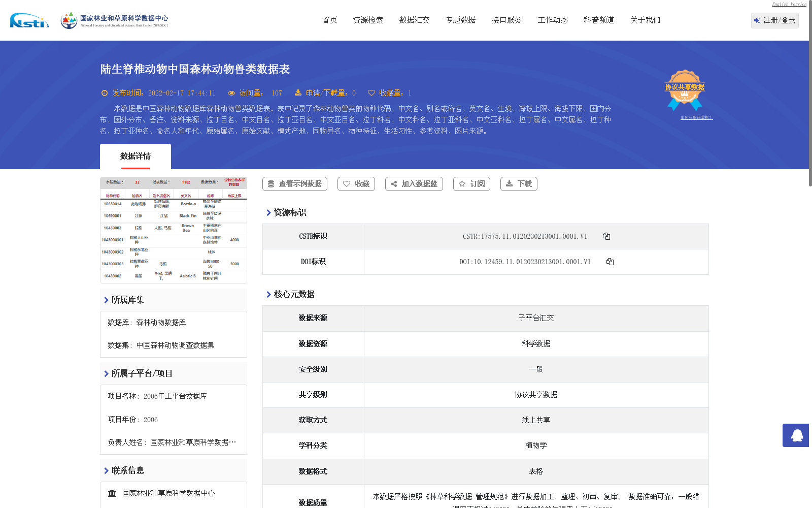Screen dimensions: 812x508
Task: Click the 协议共享数据 badge
Action: (x=685, y=90)
